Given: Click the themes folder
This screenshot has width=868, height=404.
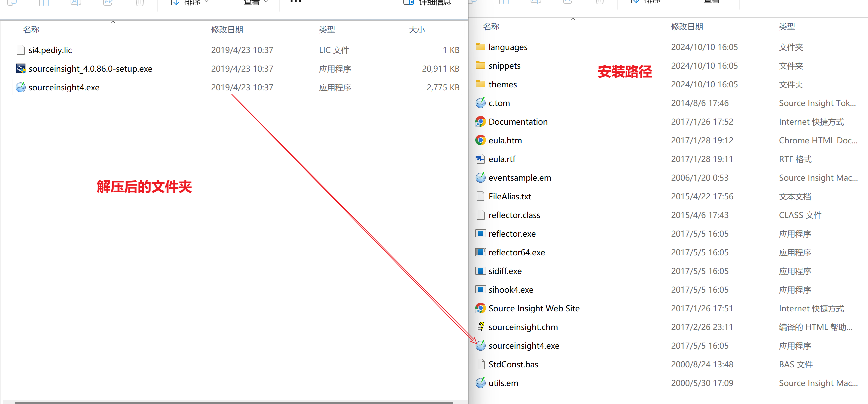Looking at the screenshot, I should click(x=502, y=84).
